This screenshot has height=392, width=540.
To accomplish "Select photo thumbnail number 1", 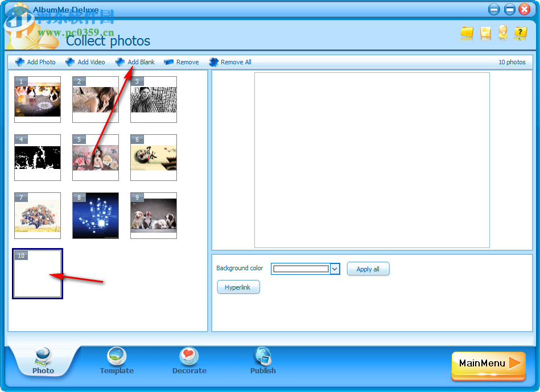I will [38, 100].
